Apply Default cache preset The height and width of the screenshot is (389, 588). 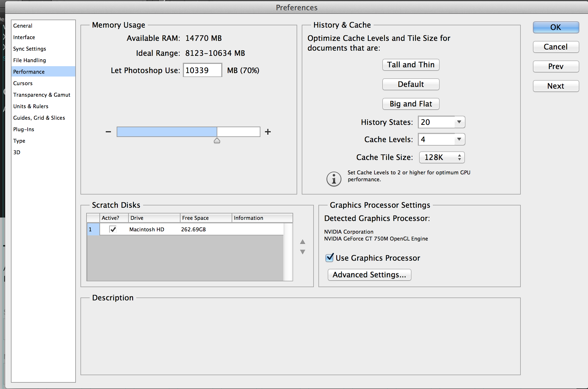click(411, 84)
